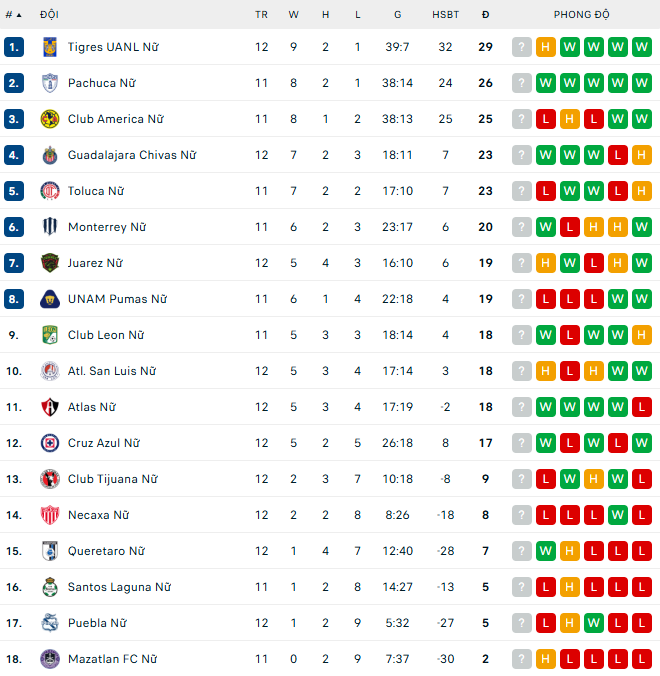
Task: Click the Mazatlan FC Nữ logo
Action: pyautogui.click(x=49, y=659)
